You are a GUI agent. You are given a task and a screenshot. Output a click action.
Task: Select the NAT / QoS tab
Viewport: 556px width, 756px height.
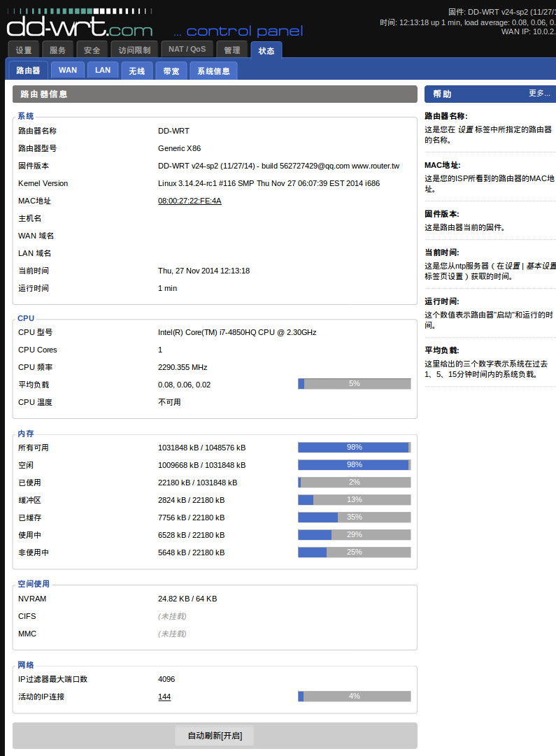187,49
